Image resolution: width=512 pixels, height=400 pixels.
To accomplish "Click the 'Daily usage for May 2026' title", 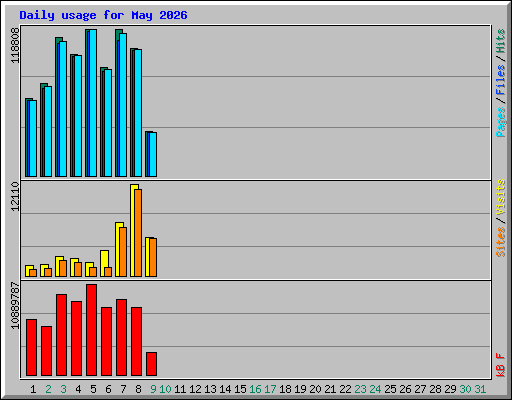I will tap(103, 15).
